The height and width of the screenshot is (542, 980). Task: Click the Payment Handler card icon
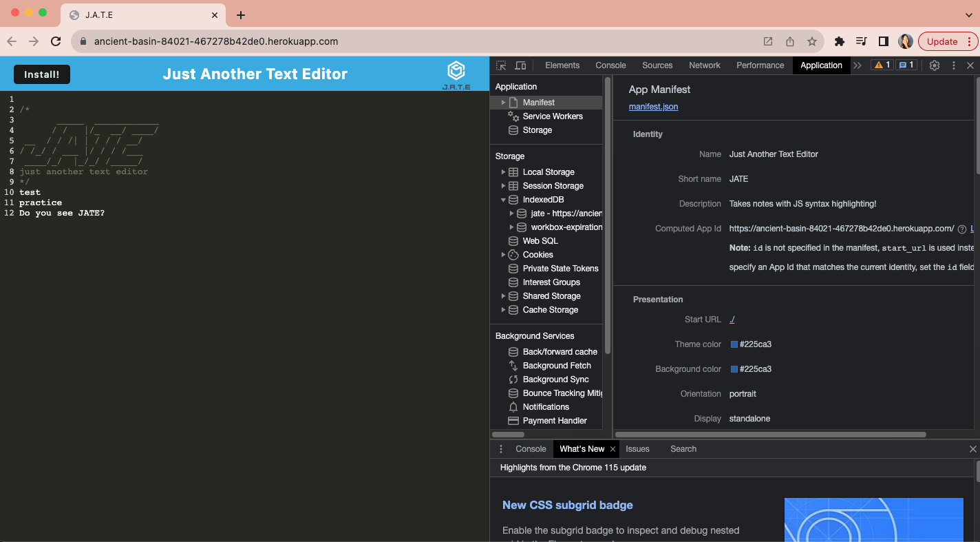click(x=513, y=421)
